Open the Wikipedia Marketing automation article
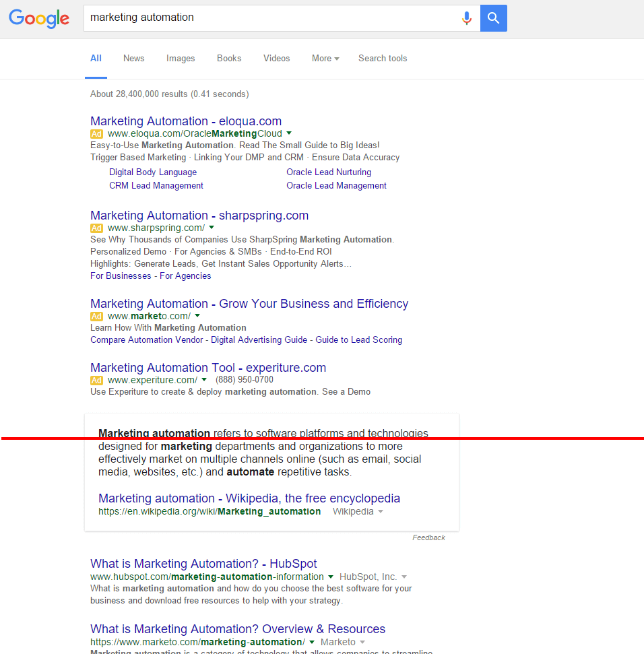The image size is (644, 654). (249, 498)
